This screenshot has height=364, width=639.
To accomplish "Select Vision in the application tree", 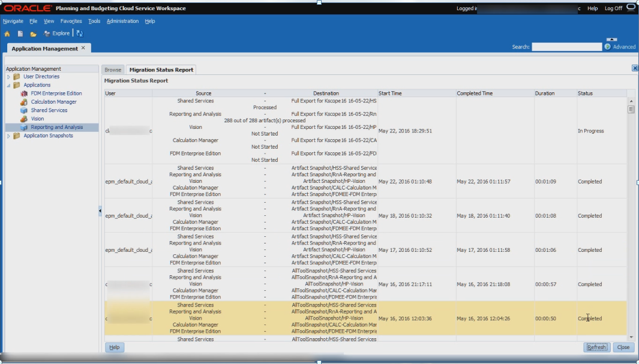I will pos(37,119).
